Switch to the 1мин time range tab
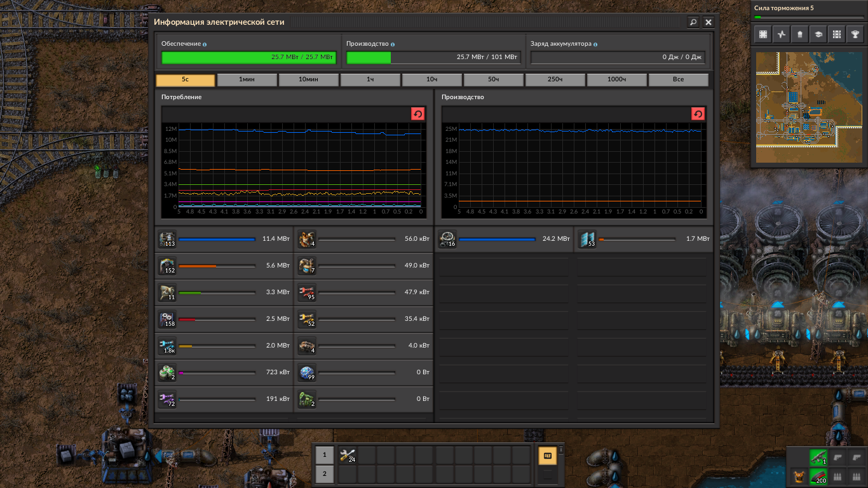The image size is (868, 488). 247,80
